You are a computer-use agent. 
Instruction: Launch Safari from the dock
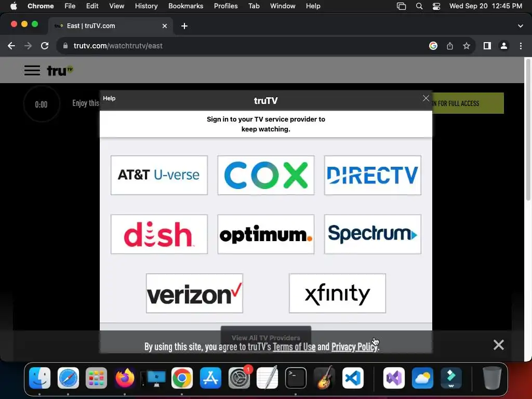pos(68,378)
